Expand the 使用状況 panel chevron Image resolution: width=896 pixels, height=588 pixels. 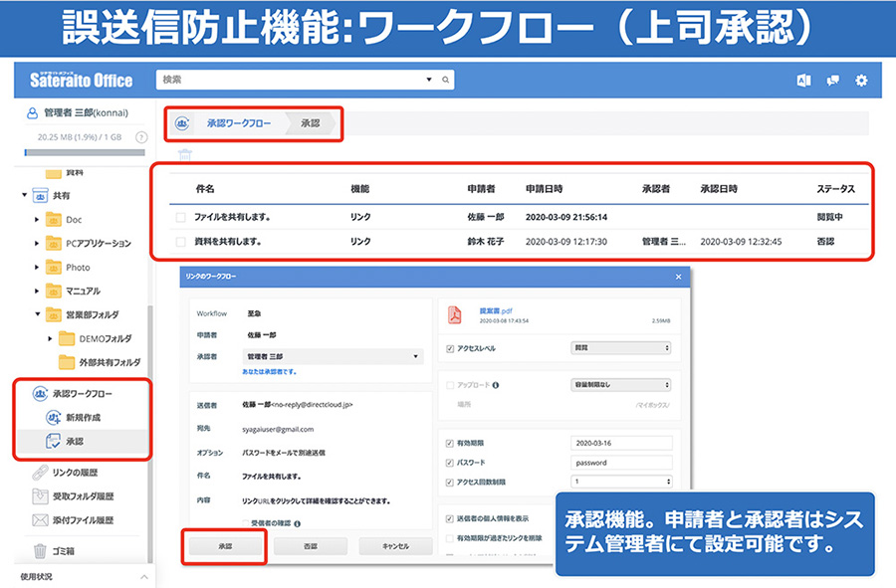[144, 577]
